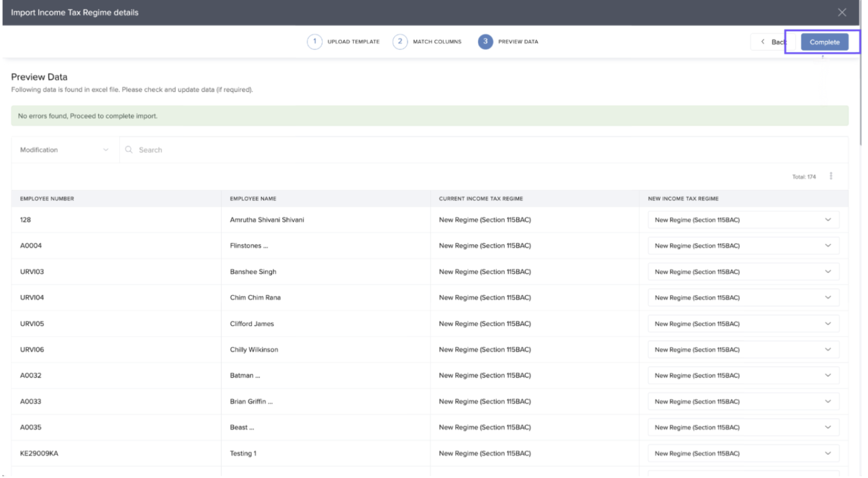Open the Modification filter dropdown
Image resolution: width=868 pixels, height=478 pixels.
(64, 150)
